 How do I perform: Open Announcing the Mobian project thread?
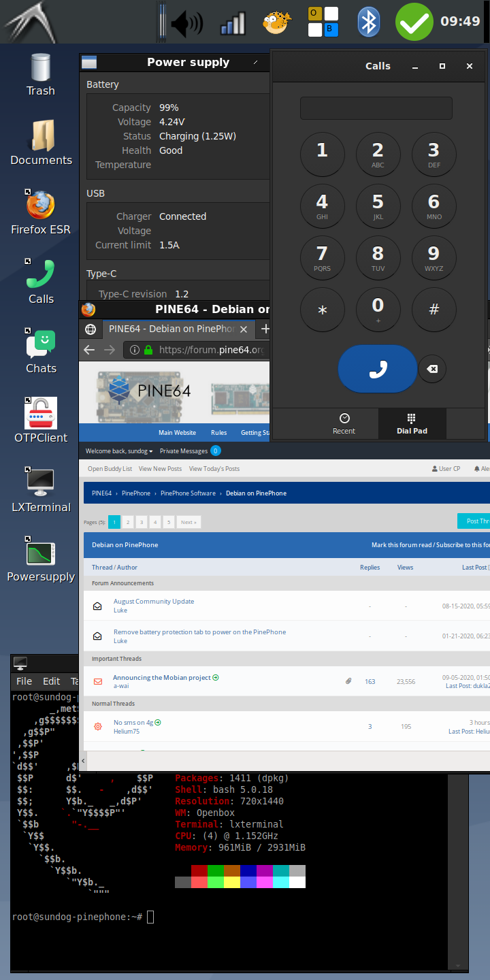point(162,678)
